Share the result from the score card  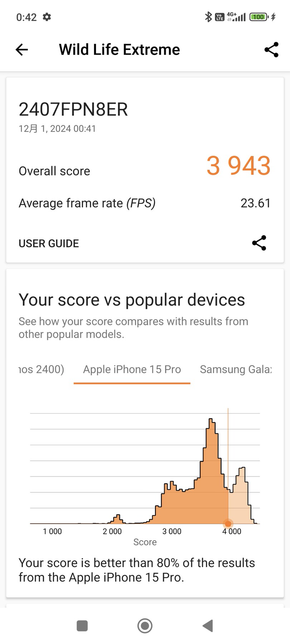point(259,243)
